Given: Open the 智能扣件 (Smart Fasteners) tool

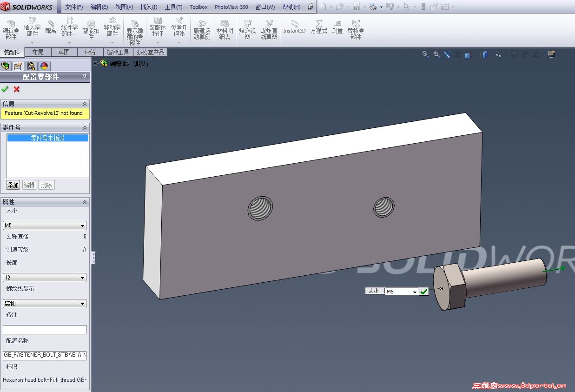Looking at the screenshot, I should click(91, 30).
